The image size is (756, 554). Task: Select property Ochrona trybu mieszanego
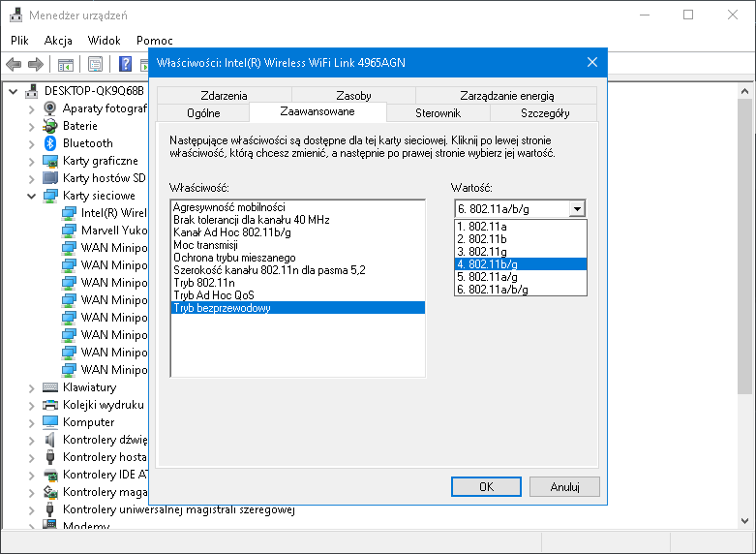coord(298,258)
